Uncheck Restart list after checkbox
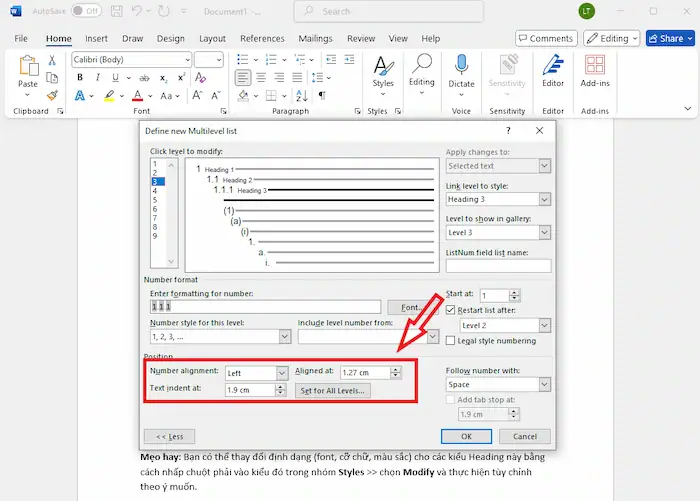 pos(451,310)
